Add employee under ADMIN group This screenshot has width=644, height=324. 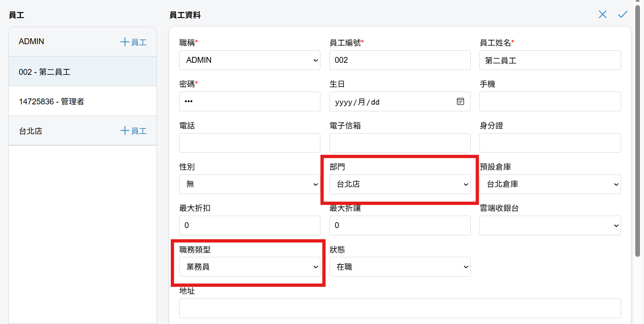pos(134,42)
